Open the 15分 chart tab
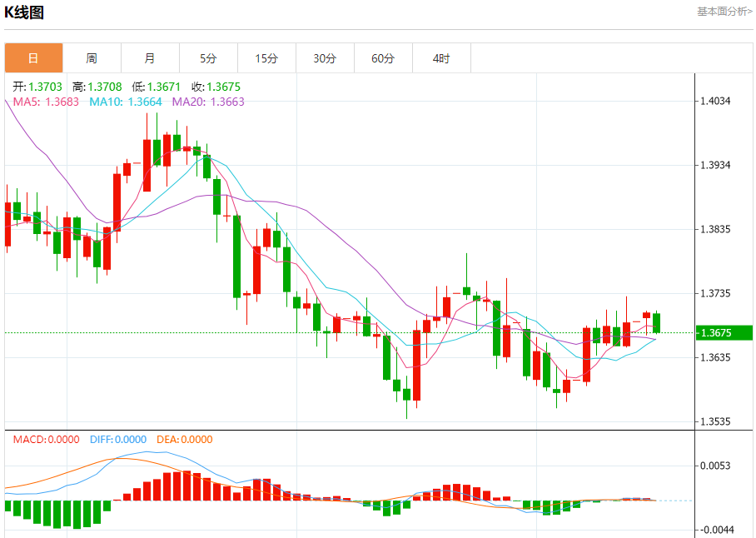The height and width of the screenshot is (538, 756). pos(266,58)
